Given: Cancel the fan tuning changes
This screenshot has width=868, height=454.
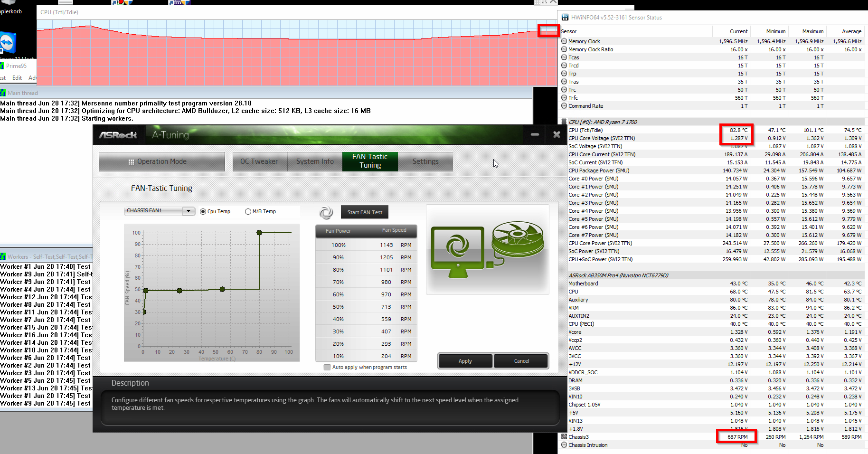Looking at the screenshot, I should [x=521, y=361].
